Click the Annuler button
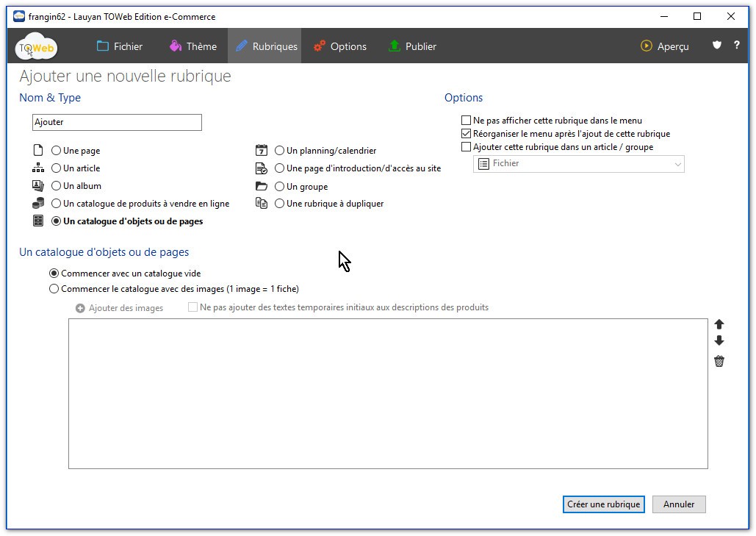This screenshot has height=536, width=756. [x=678, y=504]
